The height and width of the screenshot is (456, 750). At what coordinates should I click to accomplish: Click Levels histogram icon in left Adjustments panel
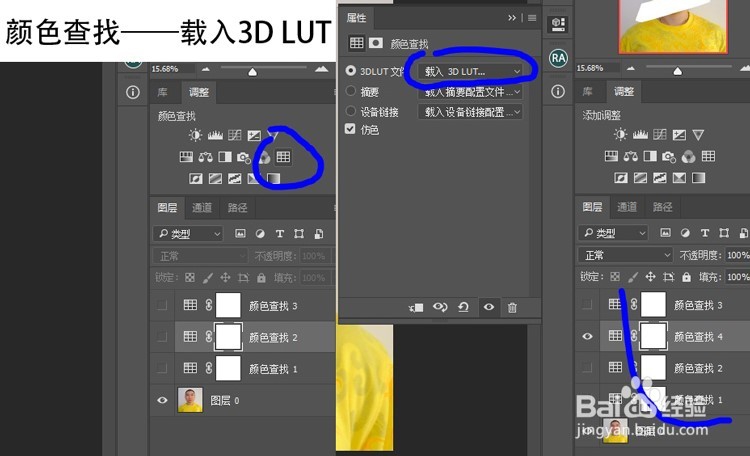(215, 135)
